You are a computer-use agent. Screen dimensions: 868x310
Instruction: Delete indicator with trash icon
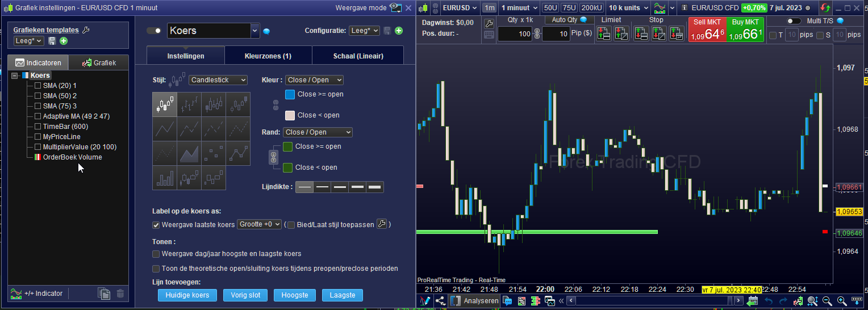pos(120,294)
